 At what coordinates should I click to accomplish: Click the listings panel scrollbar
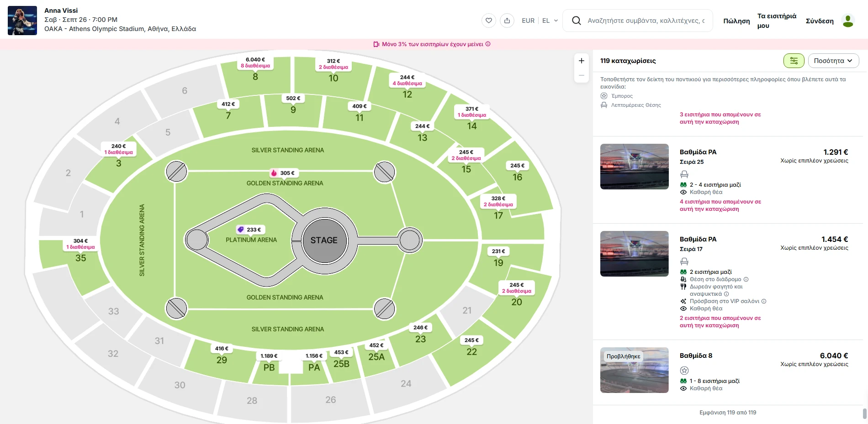(x=864, y=413)
